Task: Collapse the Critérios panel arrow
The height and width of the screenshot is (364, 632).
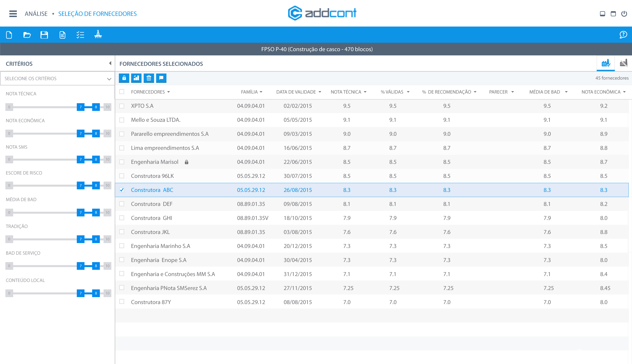Action: point(110,63)
